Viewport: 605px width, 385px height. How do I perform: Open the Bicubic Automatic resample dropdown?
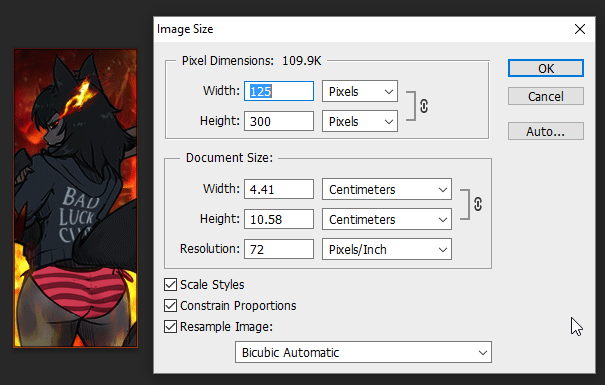coord(363,352)
